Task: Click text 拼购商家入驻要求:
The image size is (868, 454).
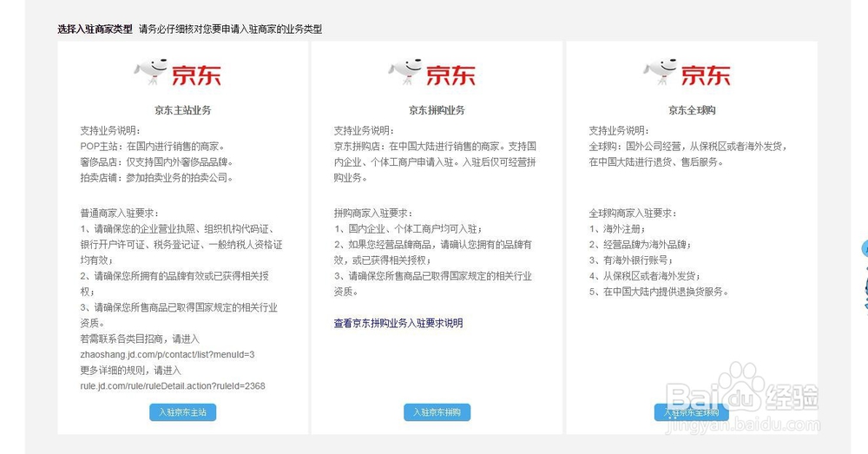Action: 373,214
